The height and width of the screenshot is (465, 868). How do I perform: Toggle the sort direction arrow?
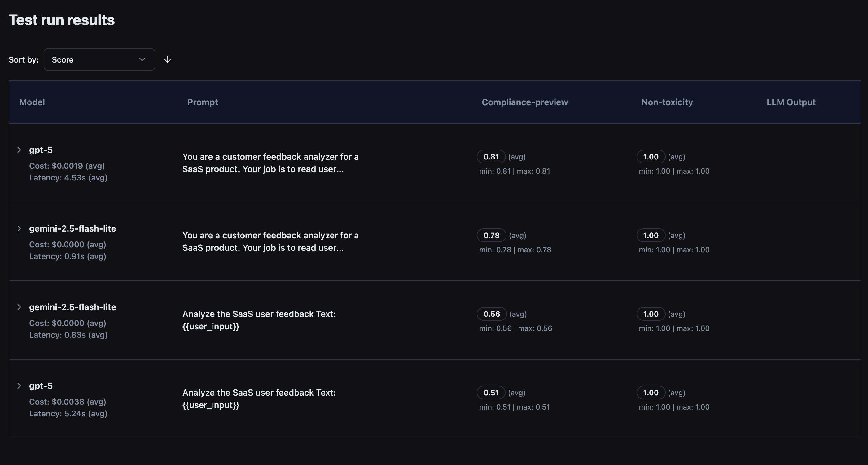click(x=168, y=60)
